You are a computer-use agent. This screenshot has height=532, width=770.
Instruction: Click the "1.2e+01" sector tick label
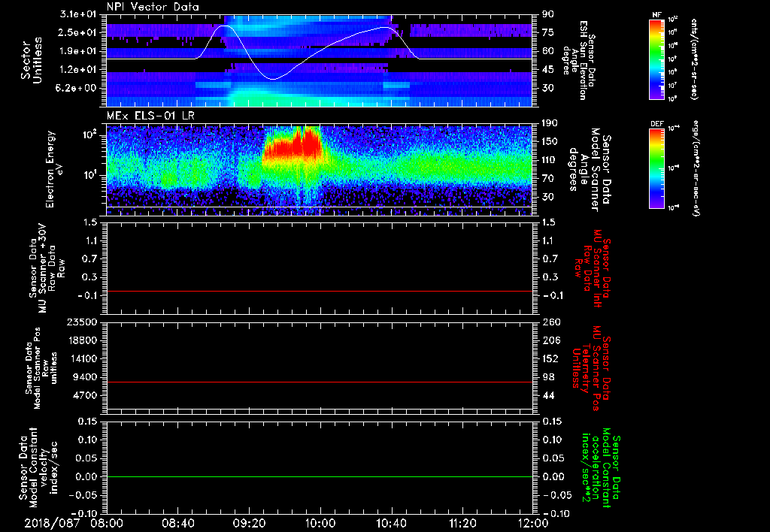[79, 70]
